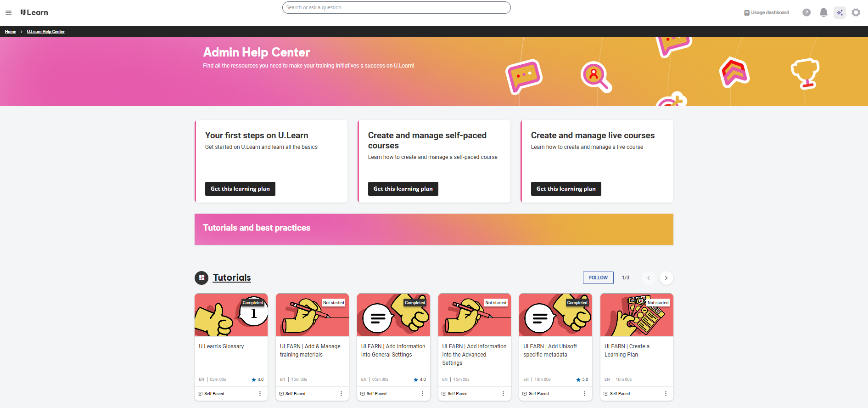Image resolution: width=868 pixels, height=408 pixels.
Task: Get the 'Your first steps on U.Learn' learning plan
Action: pyautogui.click(x=240, y=189)
